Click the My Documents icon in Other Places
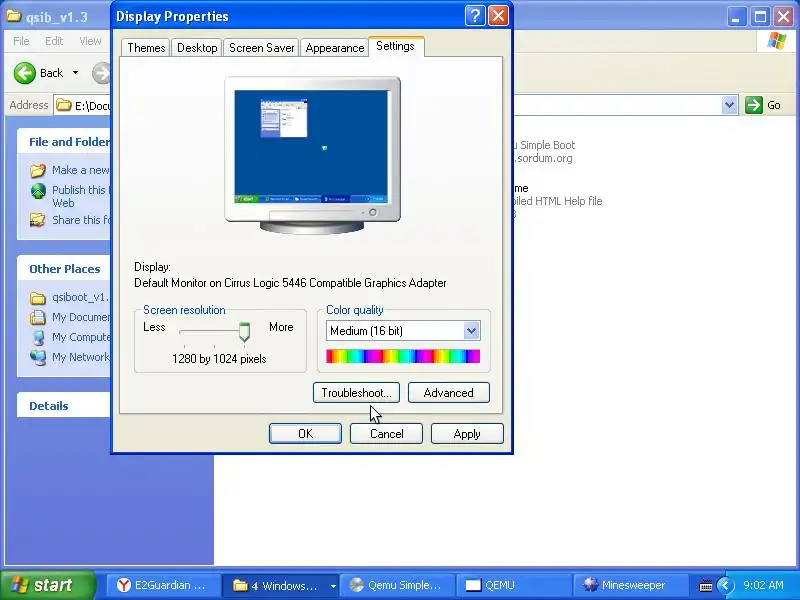The image size is (800, 600). tap(38, 317)
